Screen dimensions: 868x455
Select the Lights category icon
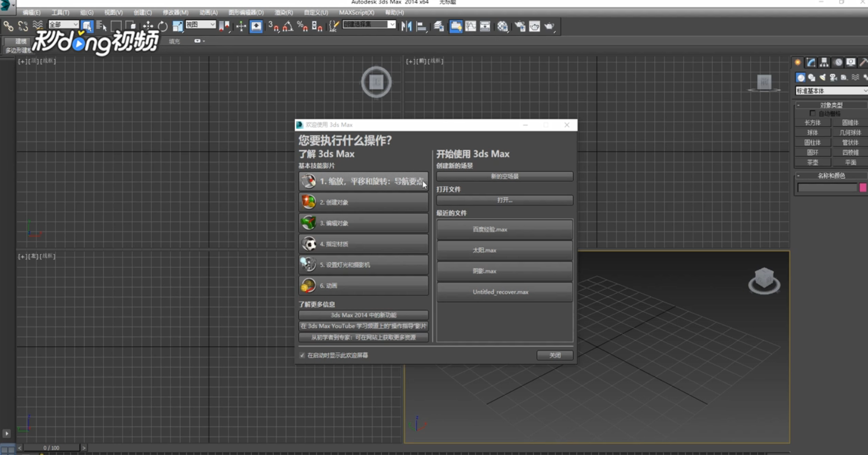pos(823,77)
